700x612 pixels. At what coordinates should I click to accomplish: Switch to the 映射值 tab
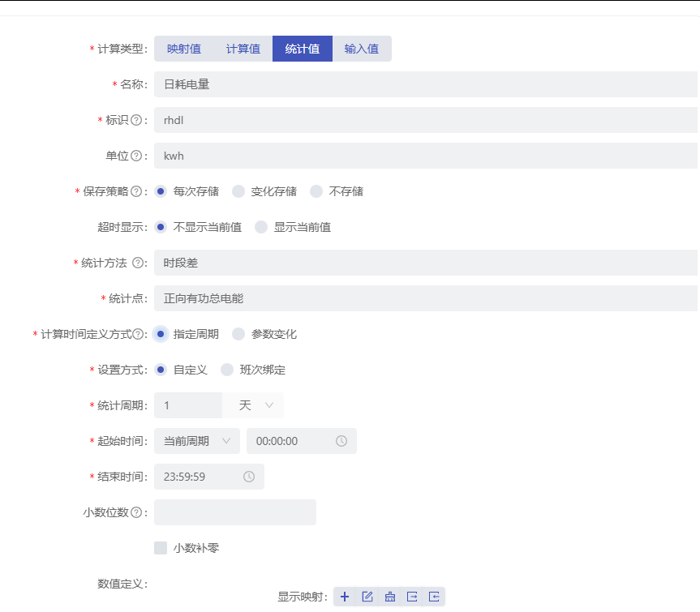click(183, 49)
